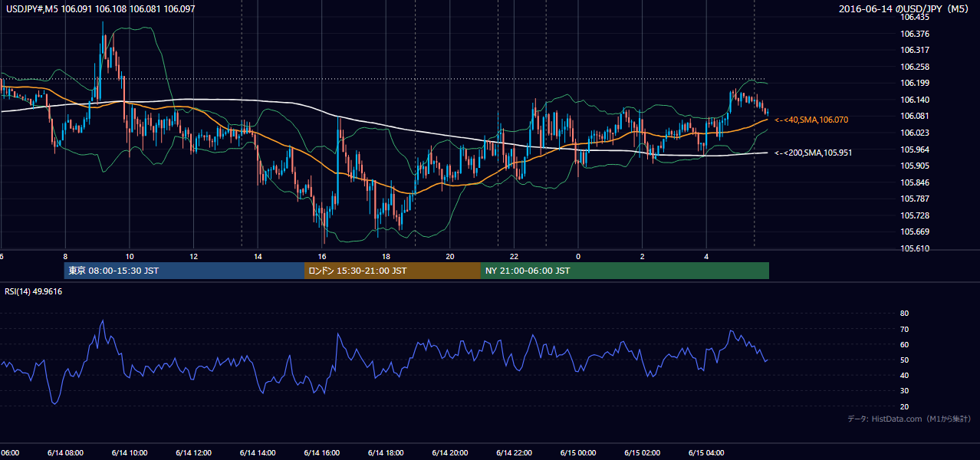Screen dimensions: 980x460
Task: Click hour tick 0 under the price chart
Action: [x=578, y=256]
